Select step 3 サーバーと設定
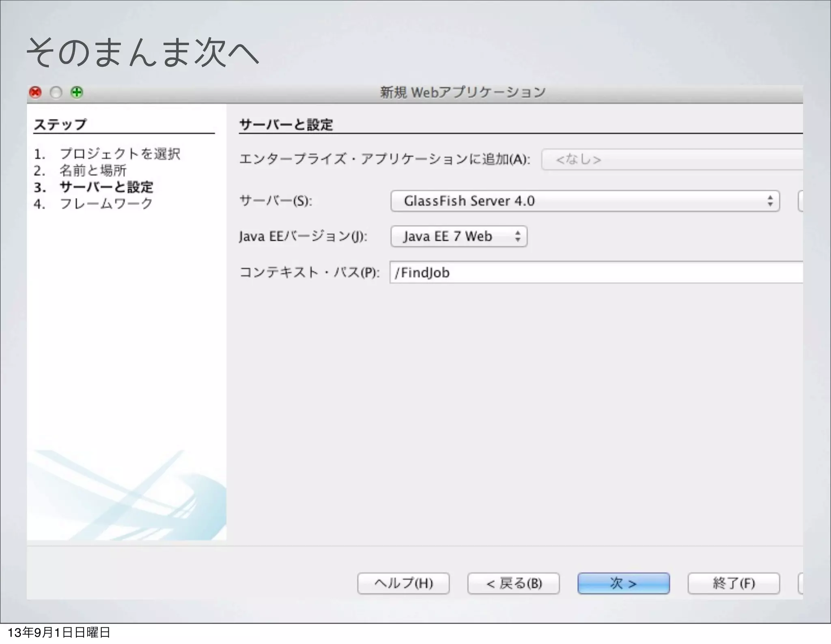This screenshot has height=644, width=831. (106, 187)
